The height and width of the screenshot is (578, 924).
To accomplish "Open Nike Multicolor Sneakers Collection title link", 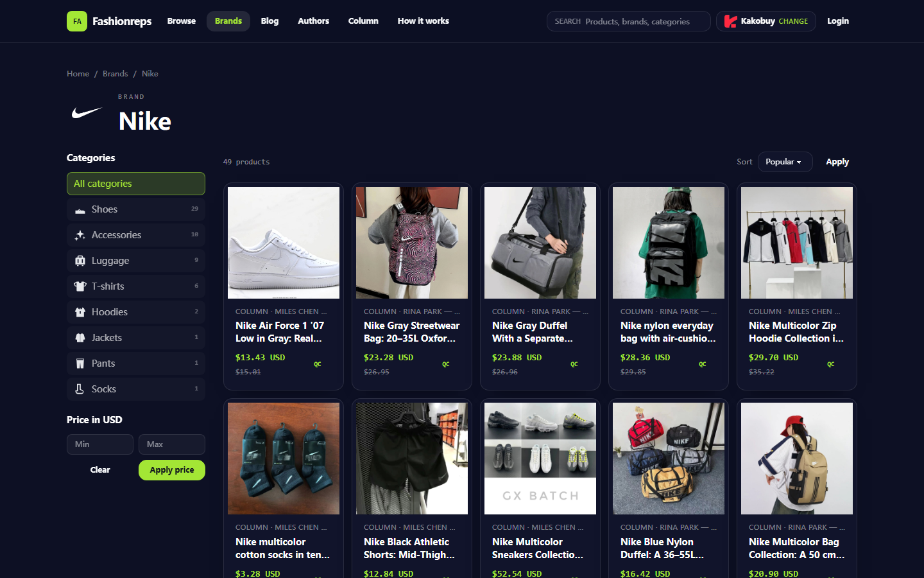I will tap(538, 548).
